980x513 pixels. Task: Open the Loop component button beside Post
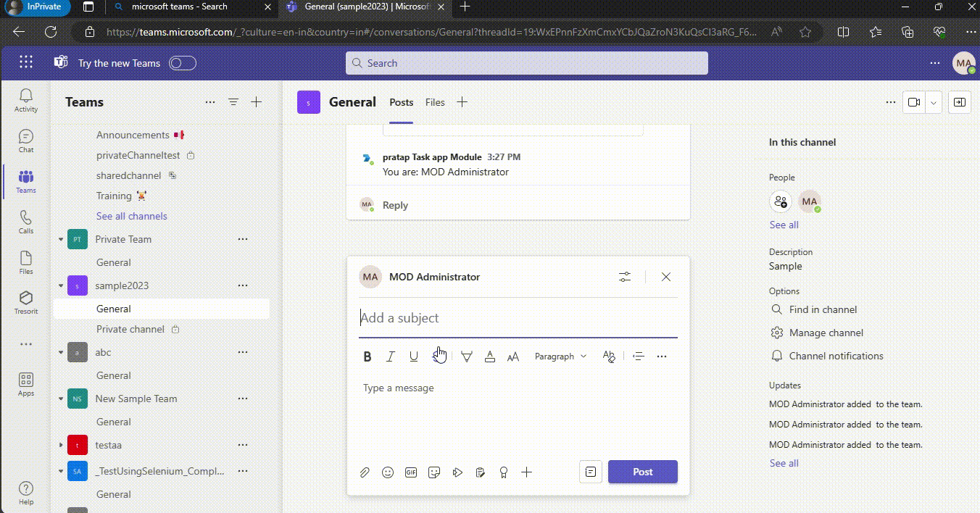591,472
